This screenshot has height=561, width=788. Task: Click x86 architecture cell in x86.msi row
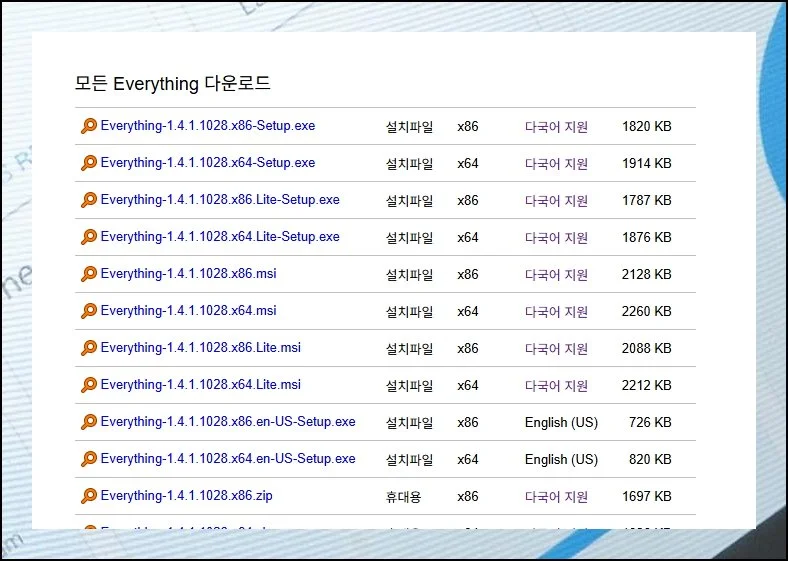pos(468,275)
